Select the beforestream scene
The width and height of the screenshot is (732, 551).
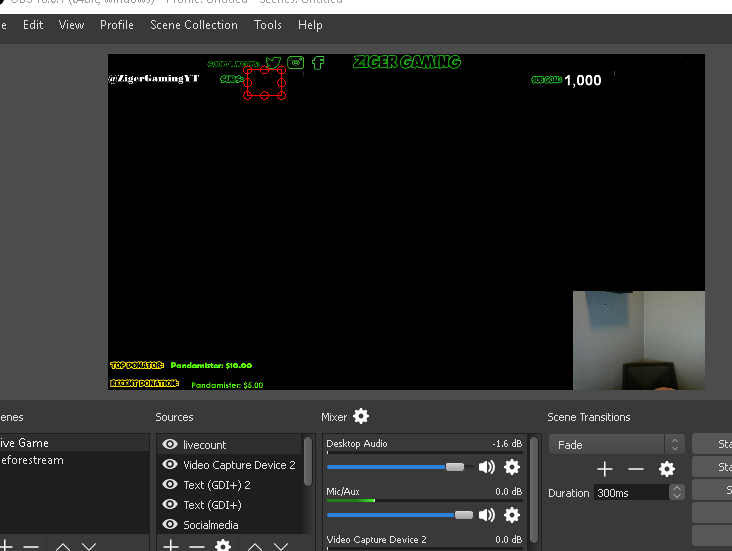click(x=74, y=460)
